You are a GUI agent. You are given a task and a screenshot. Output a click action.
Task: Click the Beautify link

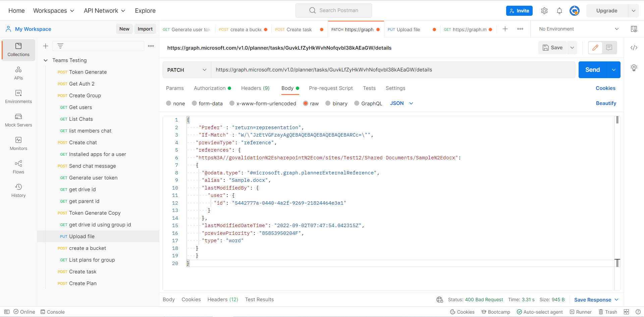click(606, 103)
